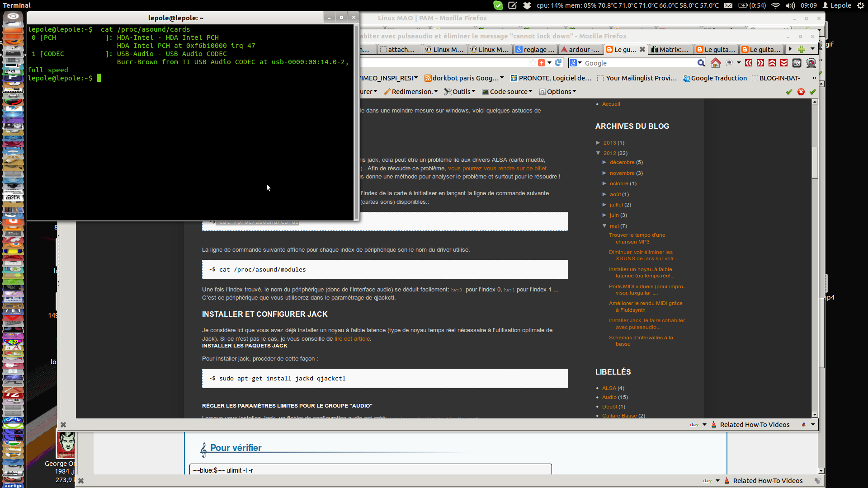Click the red error circle icon

click(x=801, y=92)
